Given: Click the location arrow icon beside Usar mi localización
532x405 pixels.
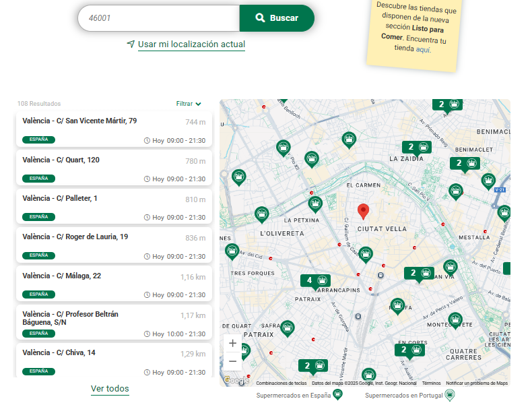Looking at the screenshot, I should [131, 44].
